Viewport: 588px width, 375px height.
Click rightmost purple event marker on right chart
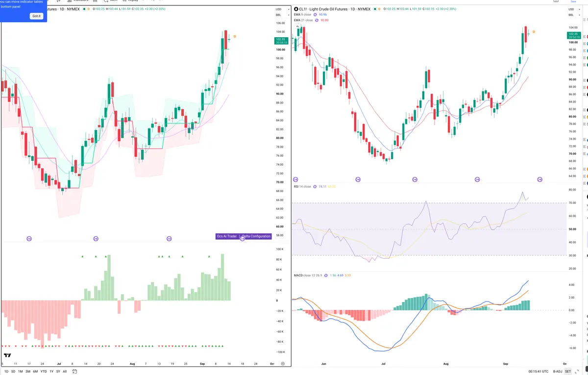click(540, 180)
